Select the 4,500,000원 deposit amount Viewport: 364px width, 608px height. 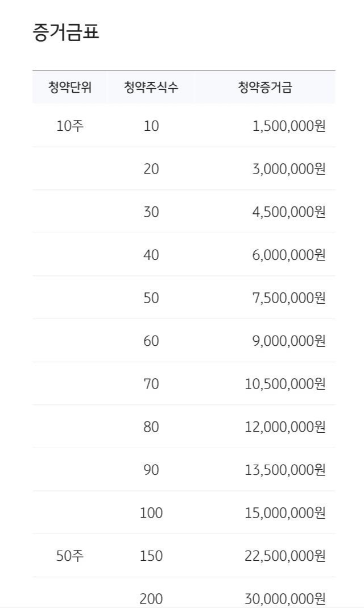[289, 212]
